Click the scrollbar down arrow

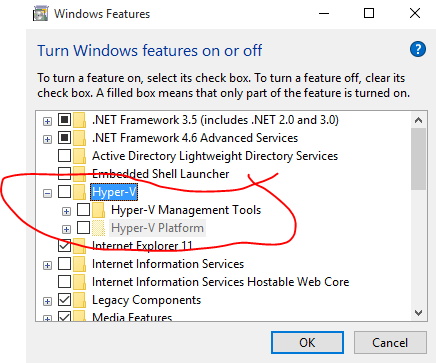[418, 313]
